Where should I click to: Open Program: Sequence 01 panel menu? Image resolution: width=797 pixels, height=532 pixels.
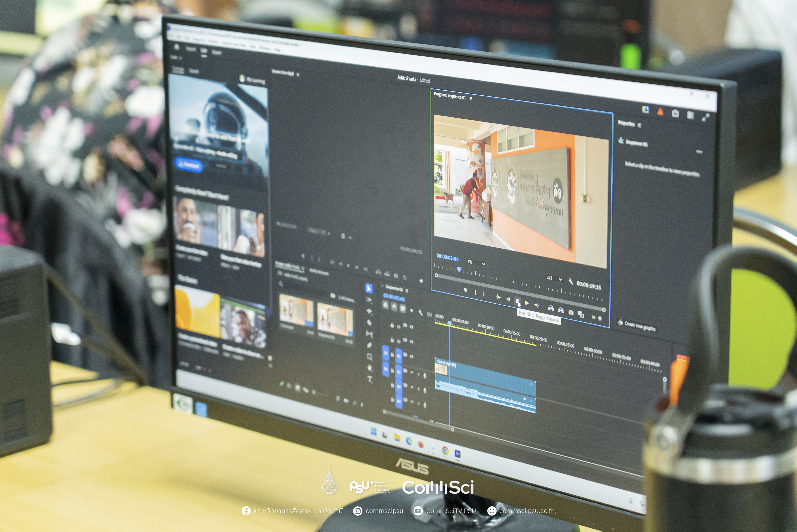(x=471, y=98)
